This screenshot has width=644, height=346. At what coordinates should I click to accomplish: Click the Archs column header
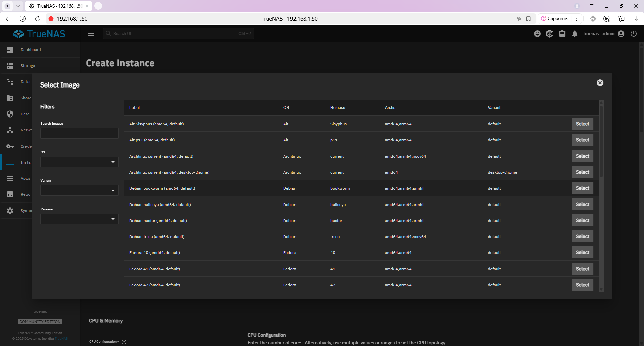390,108
